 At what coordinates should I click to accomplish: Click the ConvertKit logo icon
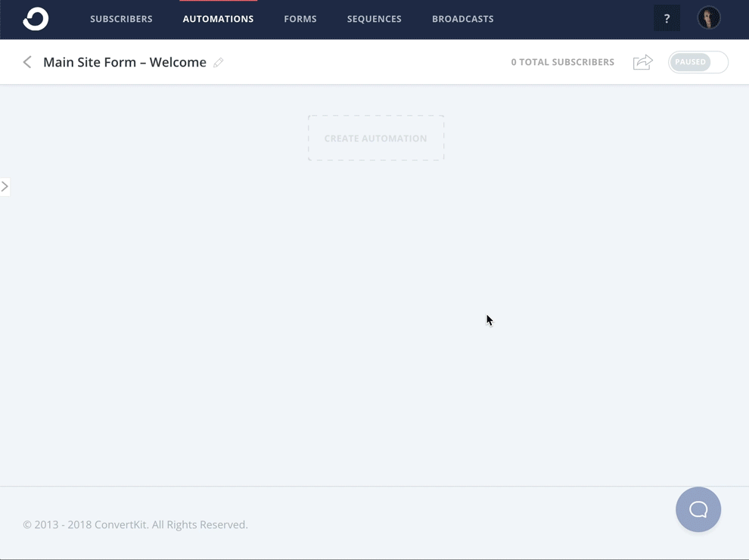[x=36, y=19]
